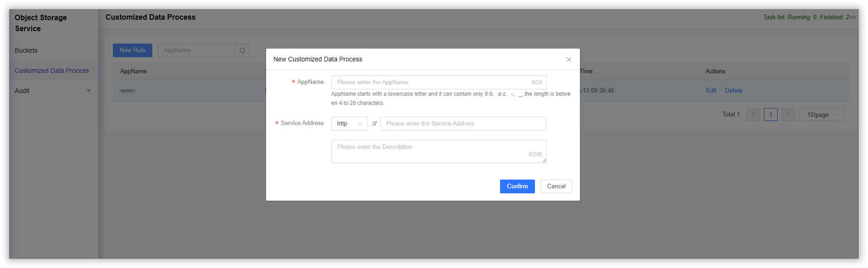Open the 10/page size dropdown

821,115
